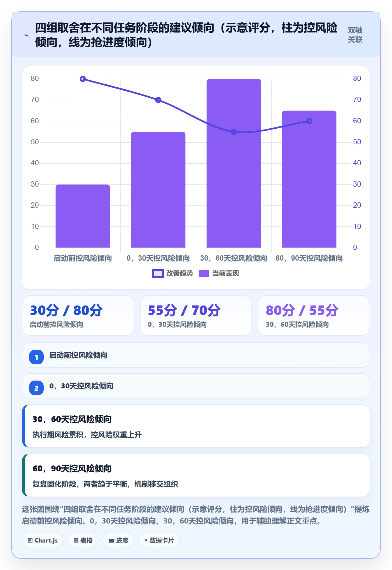Click the x-axis label 30,60天控风险倾向
This screenshot has width=392, height=570.
click(234, 258)
